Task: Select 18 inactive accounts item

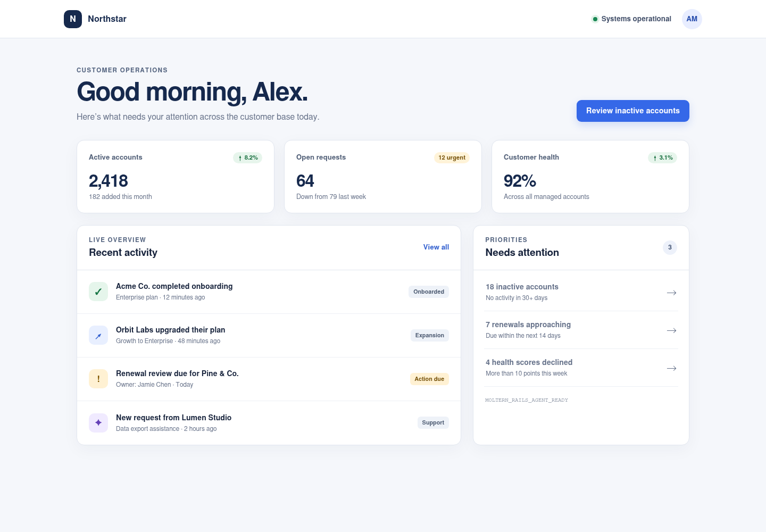Action: coord(581,292)
